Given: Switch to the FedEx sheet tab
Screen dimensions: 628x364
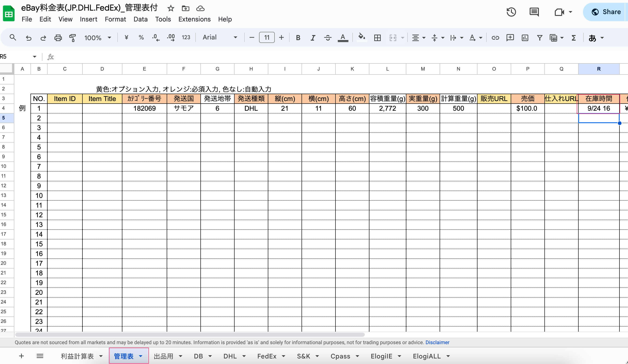Looking at the screenshot, I should click(x=267, y=356).
